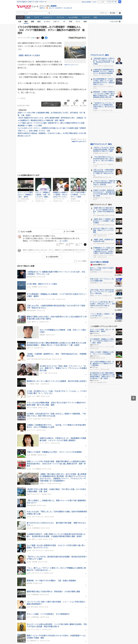Click 新しい視点 exclamation reaction

(x=83, y=104)
